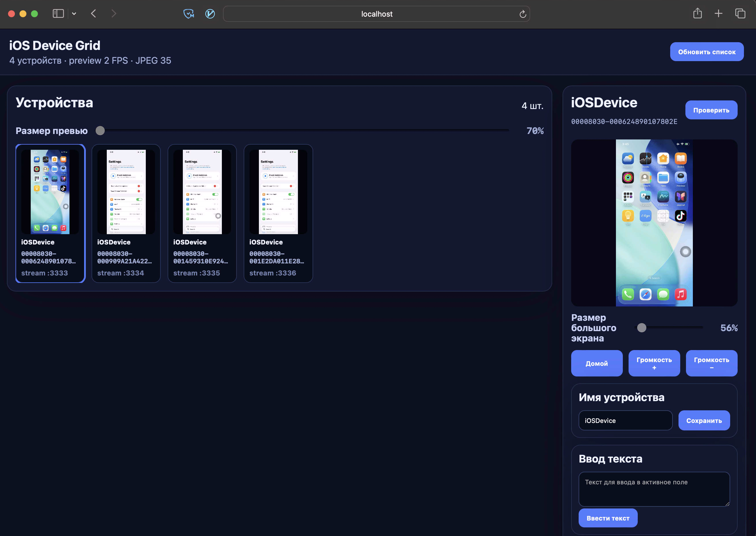Tap Search pill in the large device preview
Image resolution: width=756 pixels, height=536 pixels.
click(x=654, y=278)
